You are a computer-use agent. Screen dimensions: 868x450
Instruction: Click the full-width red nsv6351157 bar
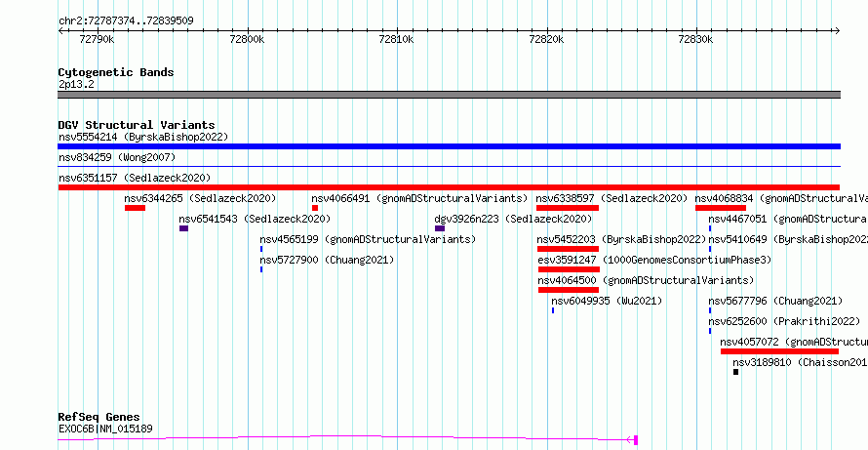click(449, 187)
